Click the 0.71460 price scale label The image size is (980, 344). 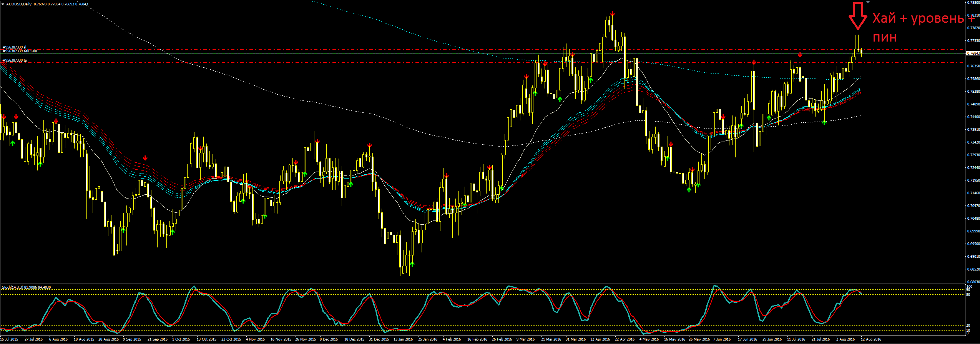(973, 193)
